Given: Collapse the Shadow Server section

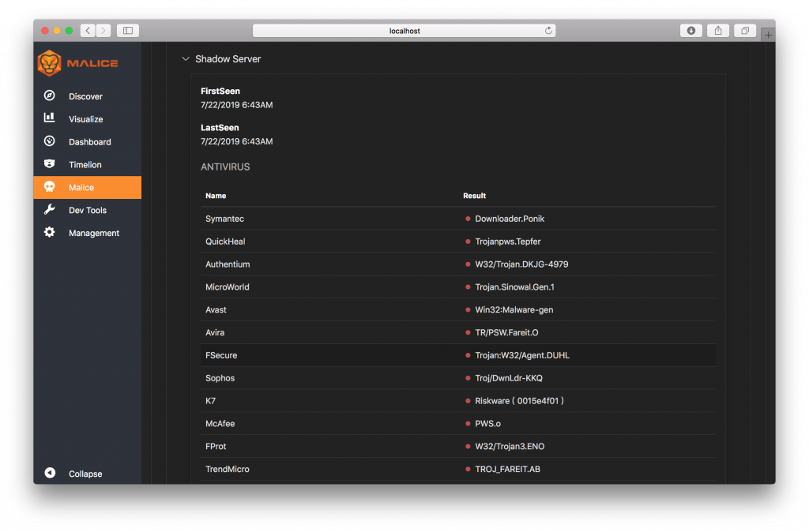Looking at the screenshot, I should pos(186,58).
